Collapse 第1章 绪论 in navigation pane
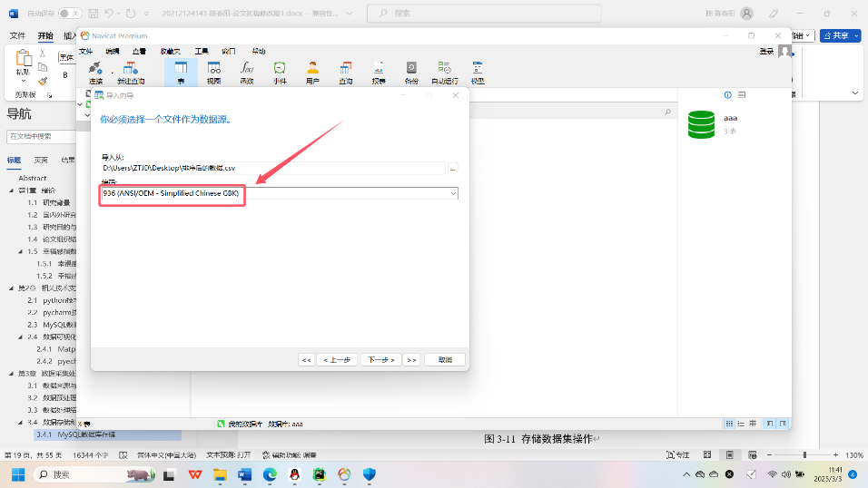 (x=11, y=190)
